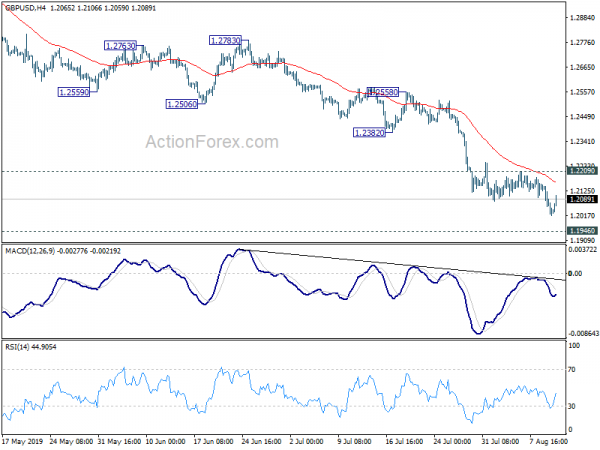Click the 17 May 2019 date label
This screenshot has width=600, height=450.
22,442
